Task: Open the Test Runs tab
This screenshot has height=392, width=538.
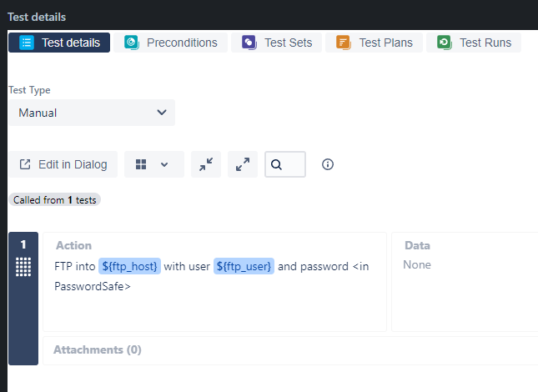Action: [x=474, y=43]
